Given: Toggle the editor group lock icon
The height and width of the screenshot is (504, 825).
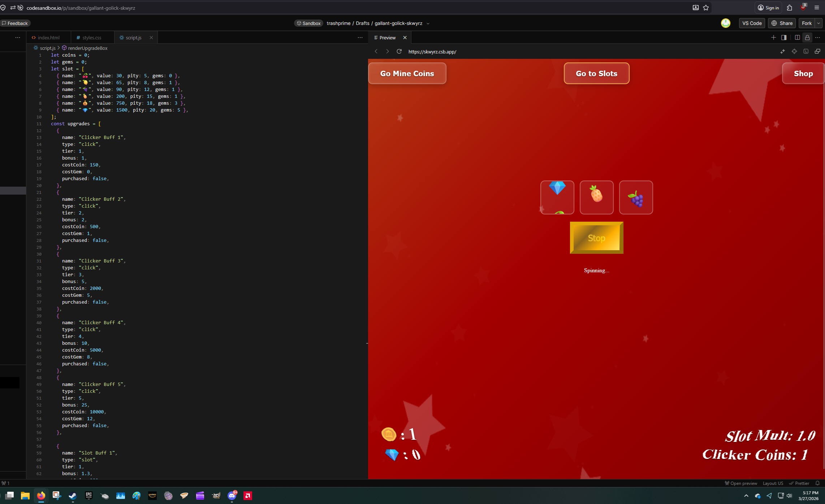Looking at the screenshot, I should click(x=807, y=38).
